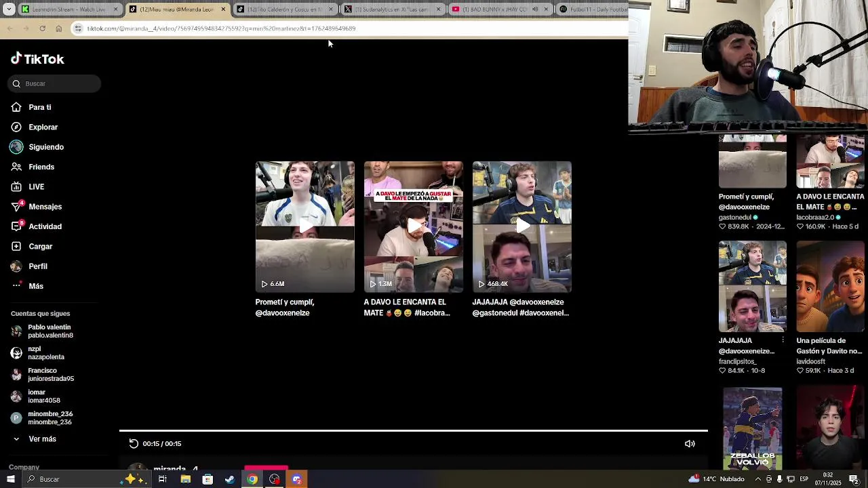Open Task View on the taskbar
The image size is (868, 488).
click(x=163, y=479)
